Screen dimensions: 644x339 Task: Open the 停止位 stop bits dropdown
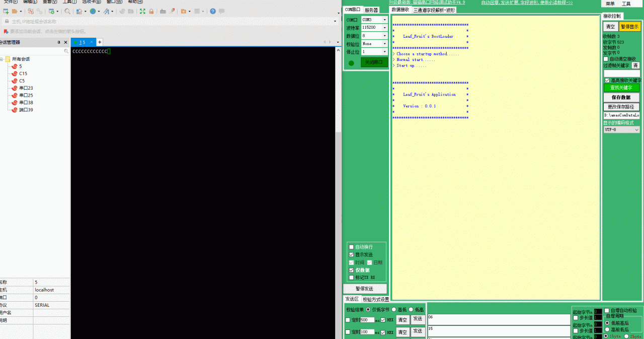[x=385, y=52]
